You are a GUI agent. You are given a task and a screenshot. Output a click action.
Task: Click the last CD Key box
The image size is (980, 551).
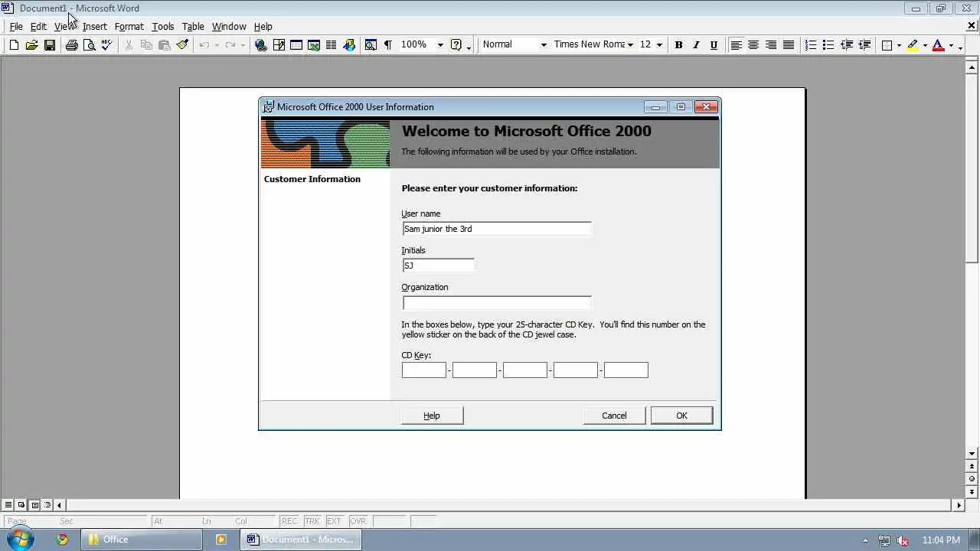click(x=626, y=370)
